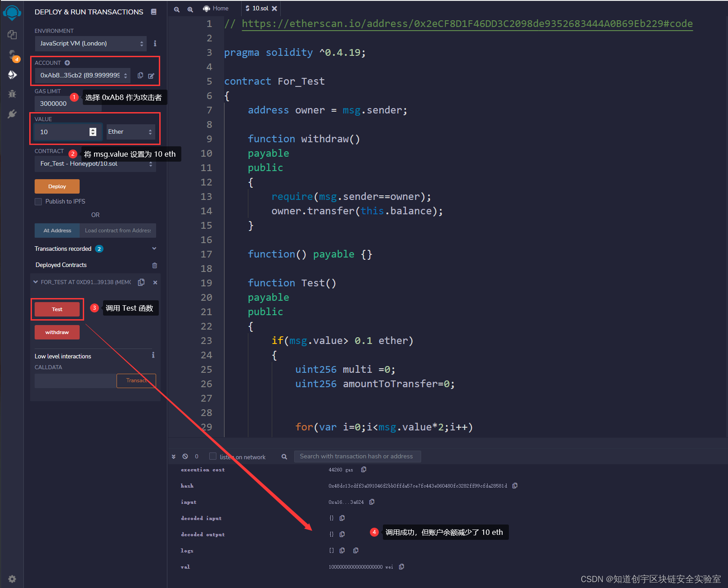Delete deployed contracts with trash icon
The width and height of the screenshot is (728, 588).
[155, 265]
